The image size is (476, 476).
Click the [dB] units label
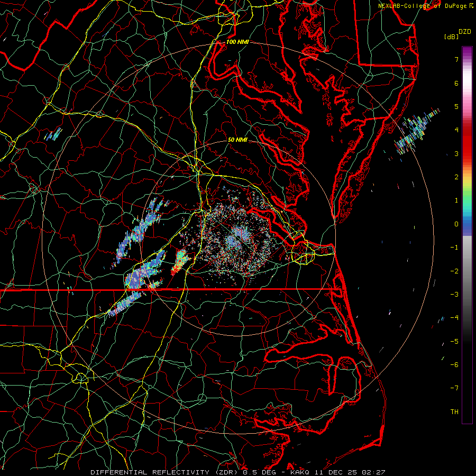451,36
